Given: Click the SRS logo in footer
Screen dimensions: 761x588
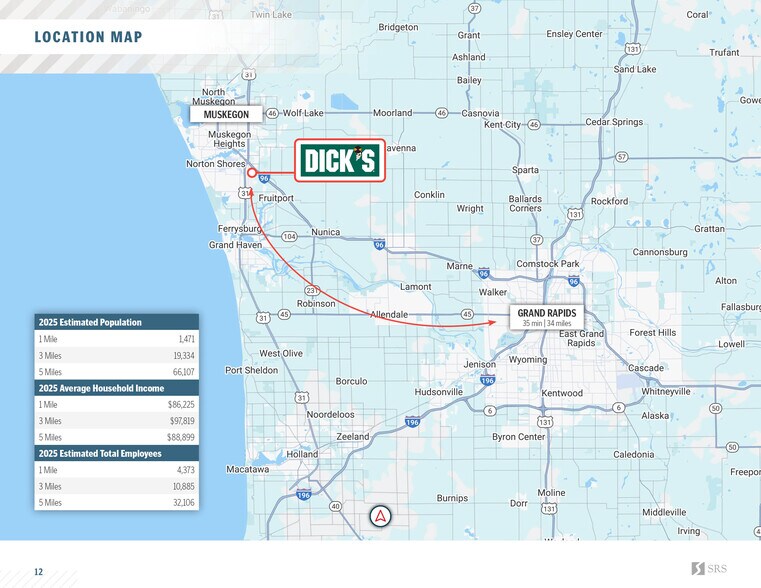Looking at the screenshot, I should pos(709,568).
